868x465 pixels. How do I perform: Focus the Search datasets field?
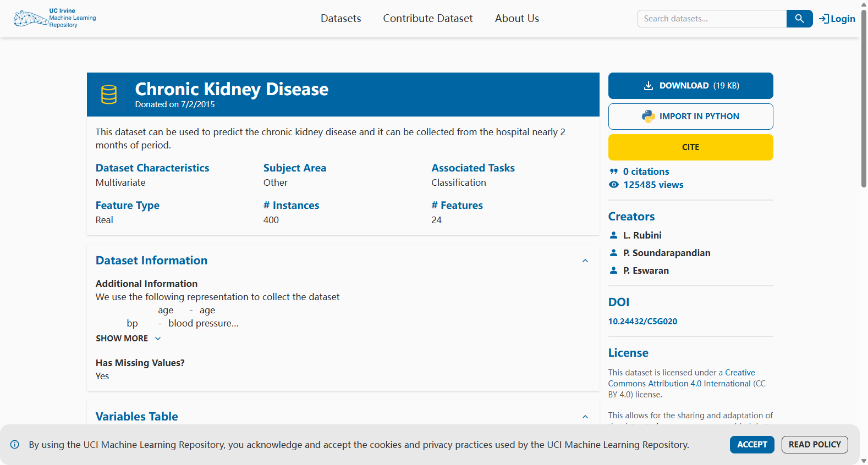[712, 19]
